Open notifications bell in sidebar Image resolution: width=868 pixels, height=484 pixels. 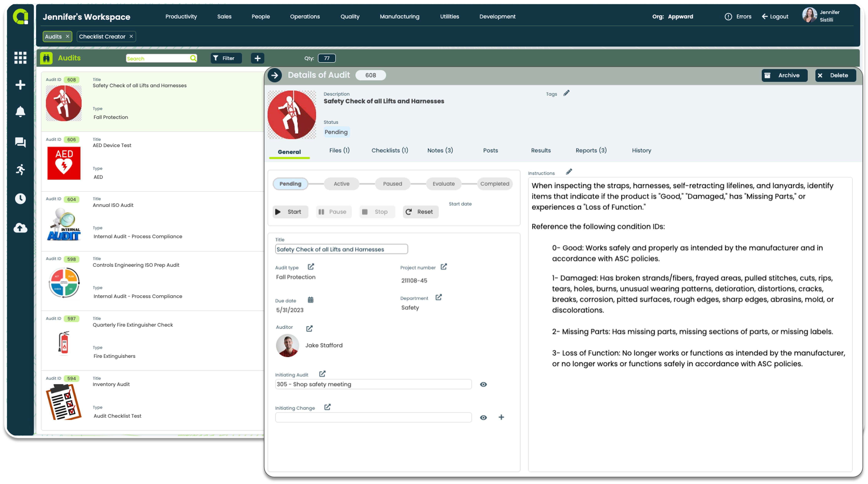(20, 112)
